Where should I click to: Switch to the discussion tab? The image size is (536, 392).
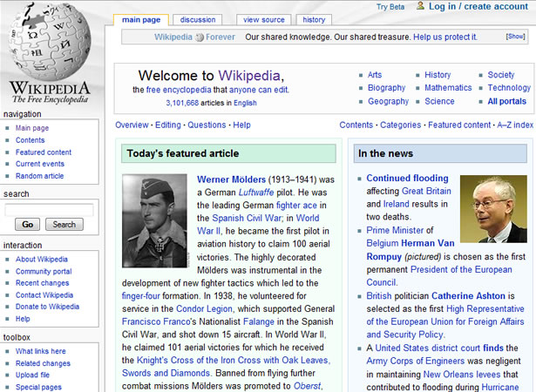198,20
